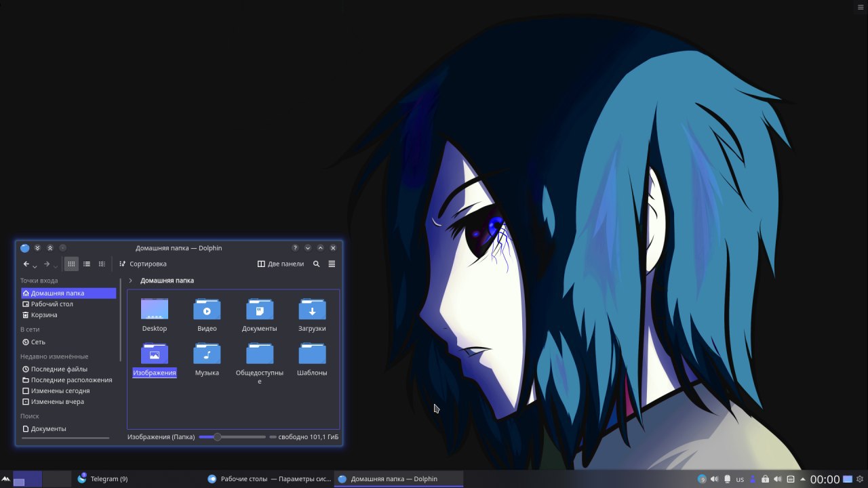Open Сеть network place

(x=68, y=342)
